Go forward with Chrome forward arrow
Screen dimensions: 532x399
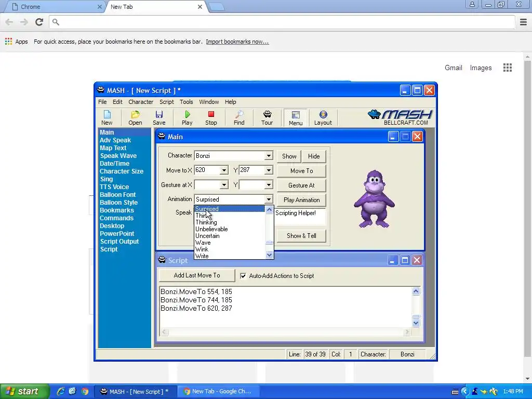[x=24, y=22]
